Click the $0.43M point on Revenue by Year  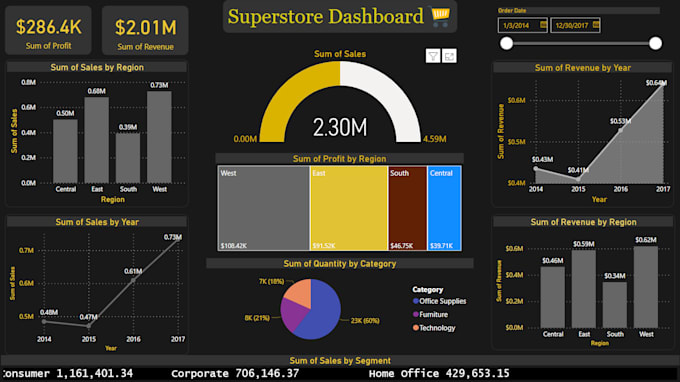(x=536, y=168)
